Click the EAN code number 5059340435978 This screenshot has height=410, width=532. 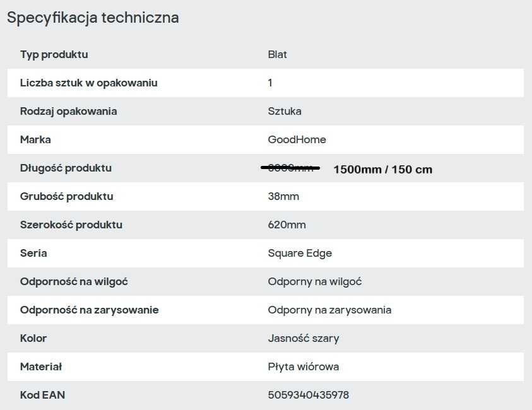(x=309, y=395)
